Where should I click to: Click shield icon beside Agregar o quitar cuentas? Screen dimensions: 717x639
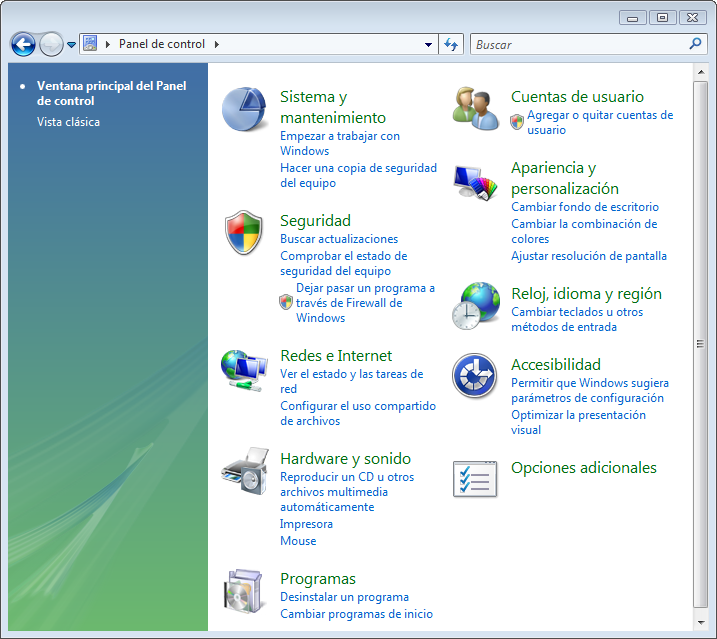(517, 122)
